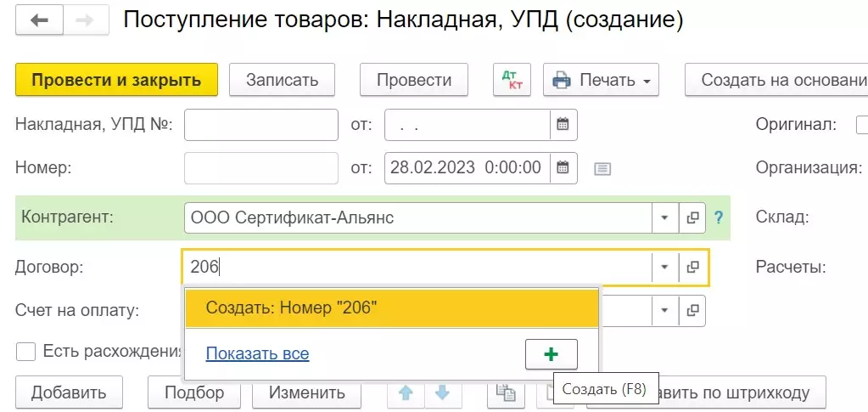The width and height of the screenshot is (868, 412).
Task: Click the Договор field containing 206
Action: click(417, 268)
